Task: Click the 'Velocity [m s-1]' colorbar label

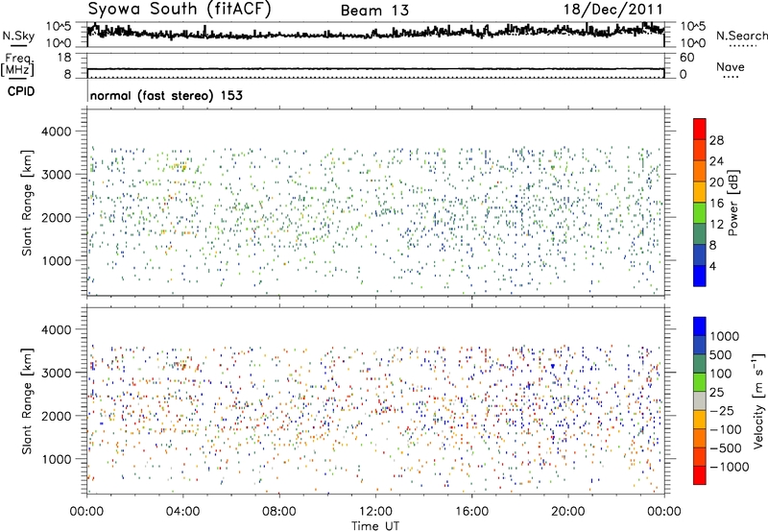Action: (x=758, y=400)
